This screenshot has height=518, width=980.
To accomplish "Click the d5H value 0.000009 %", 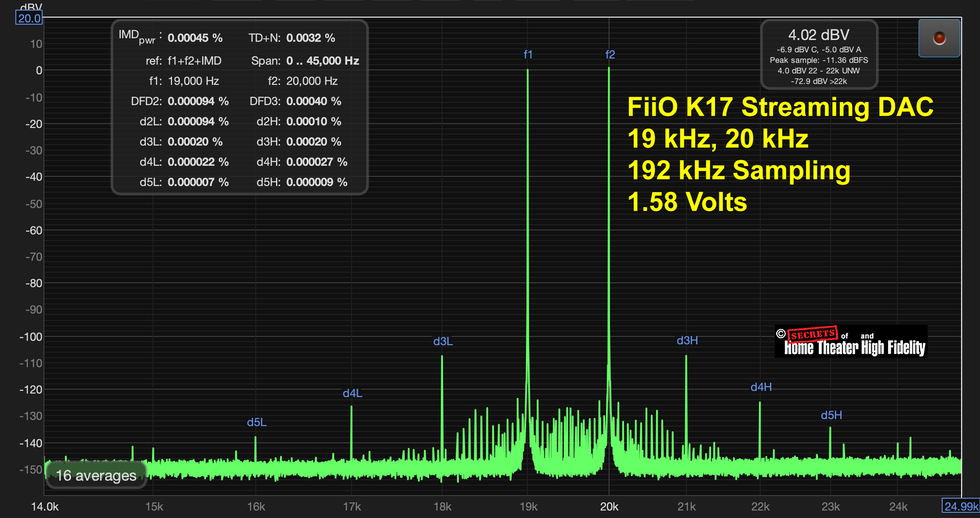I will click(x=317, y=182).
